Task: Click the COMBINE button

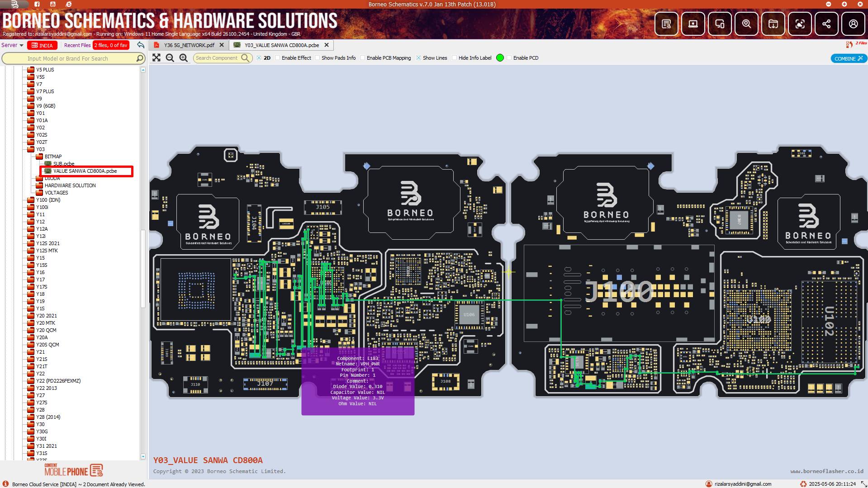Action: pos(849,58)
